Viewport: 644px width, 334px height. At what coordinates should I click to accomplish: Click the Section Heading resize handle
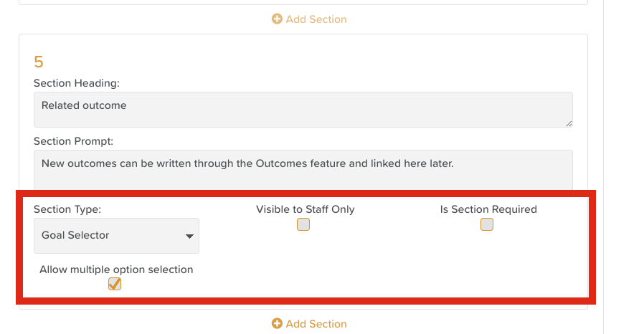[x=569, y=123]
